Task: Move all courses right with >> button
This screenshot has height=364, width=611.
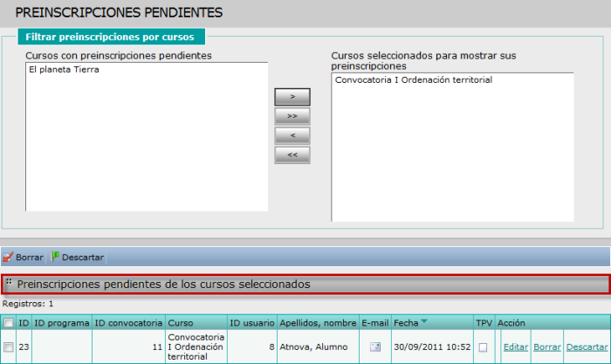Action: (x=292, y=116)
